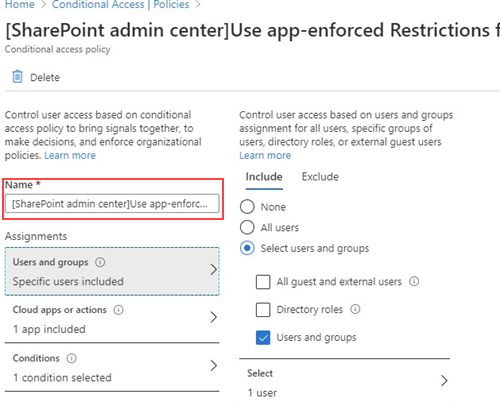The image size is (500, 402).
Task: Open the Select 1 user chevron
Action: [444, 380]
